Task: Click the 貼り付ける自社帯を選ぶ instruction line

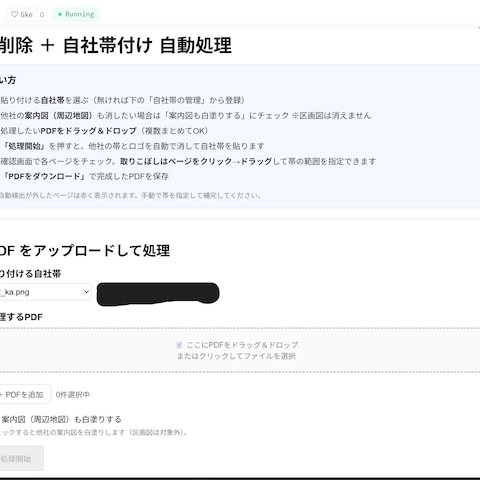Action: coord(123,100)
